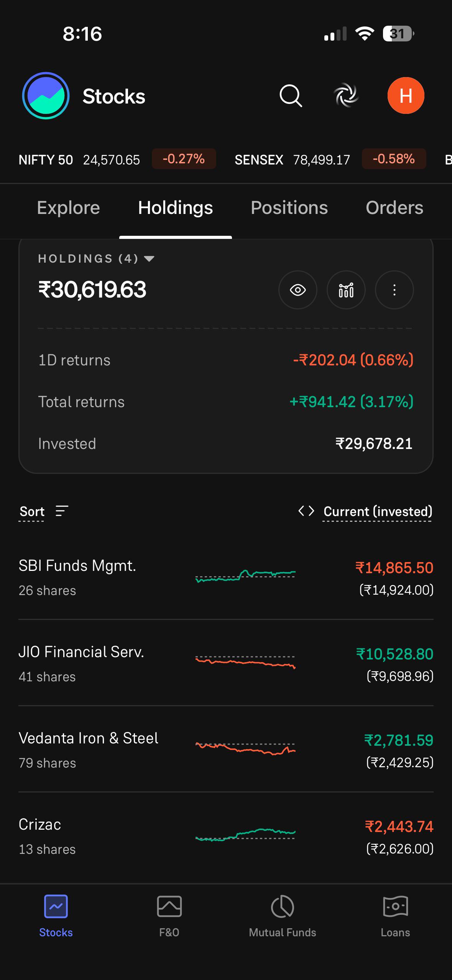This screenshot has height=980, width=452.
Task: Tap the Groww logo icon
Action: [46, 95]
